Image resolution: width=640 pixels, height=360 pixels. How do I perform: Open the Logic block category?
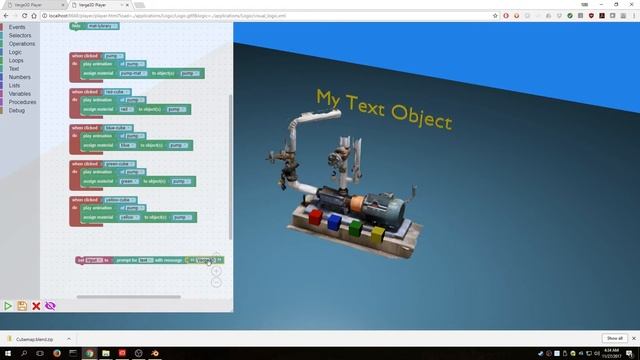point(15,52)
